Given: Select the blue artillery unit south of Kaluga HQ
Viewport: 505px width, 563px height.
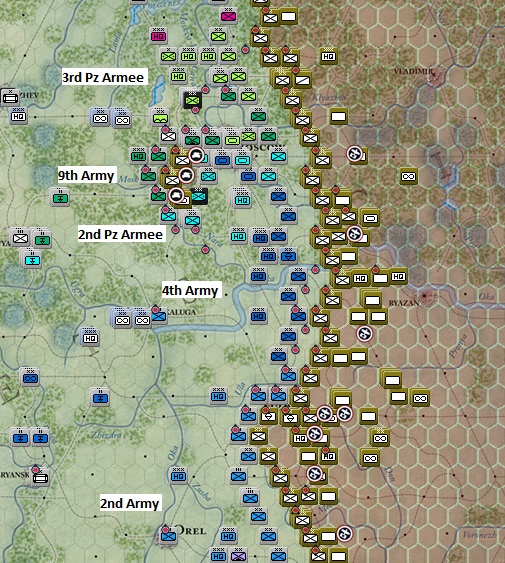Looking at the screenshot, I should [100, 398].
